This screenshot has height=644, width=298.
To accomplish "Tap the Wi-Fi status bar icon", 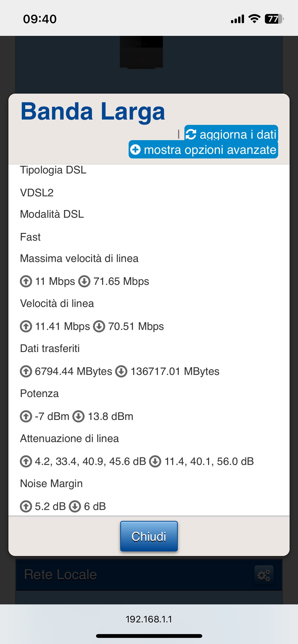I will coord(254,19).
